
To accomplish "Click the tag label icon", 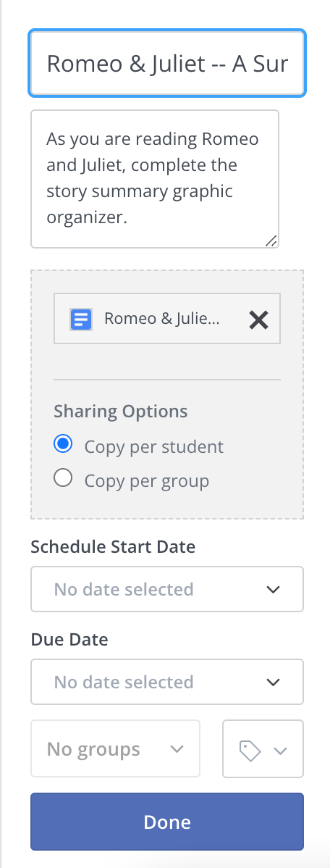I will click(249, 751).
